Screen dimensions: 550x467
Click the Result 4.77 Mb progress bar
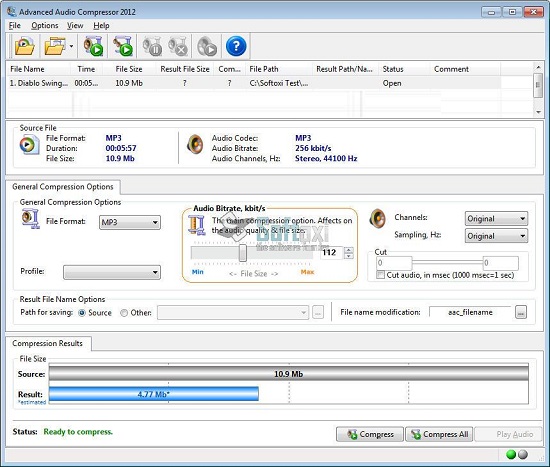point(154,394)
